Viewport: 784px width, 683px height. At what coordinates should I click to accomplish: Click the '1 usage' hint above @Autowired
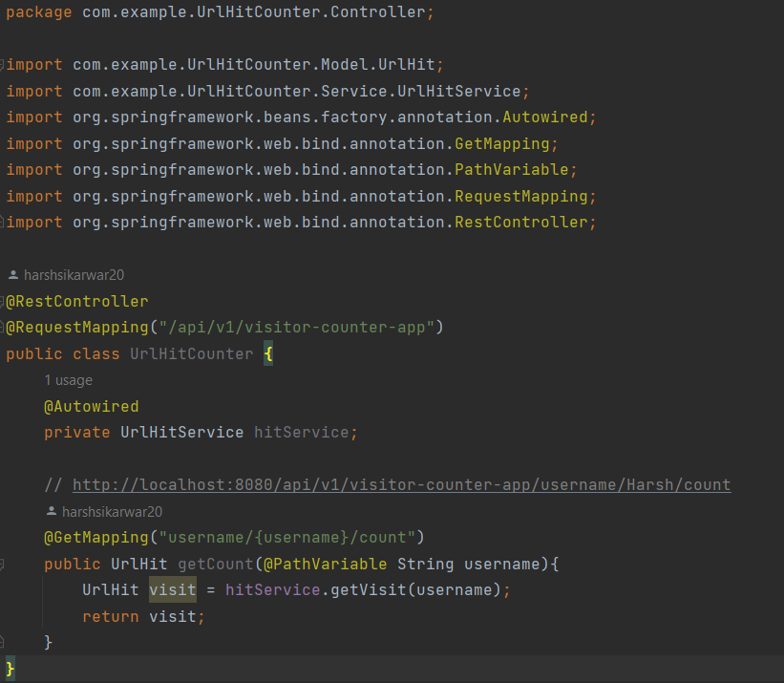(x=69, y=380)
